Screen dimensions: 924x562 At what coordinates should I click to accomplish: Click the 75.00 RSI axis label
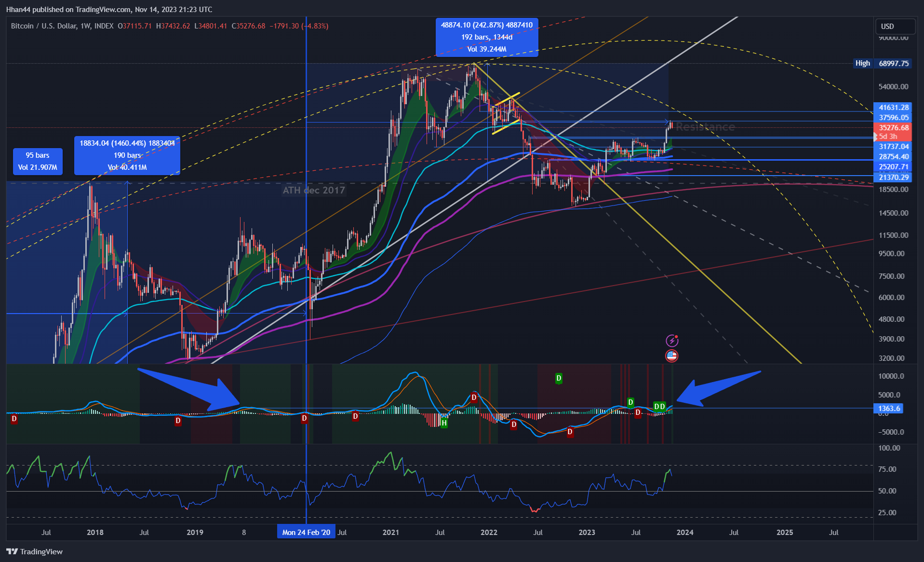click(887, 469)
